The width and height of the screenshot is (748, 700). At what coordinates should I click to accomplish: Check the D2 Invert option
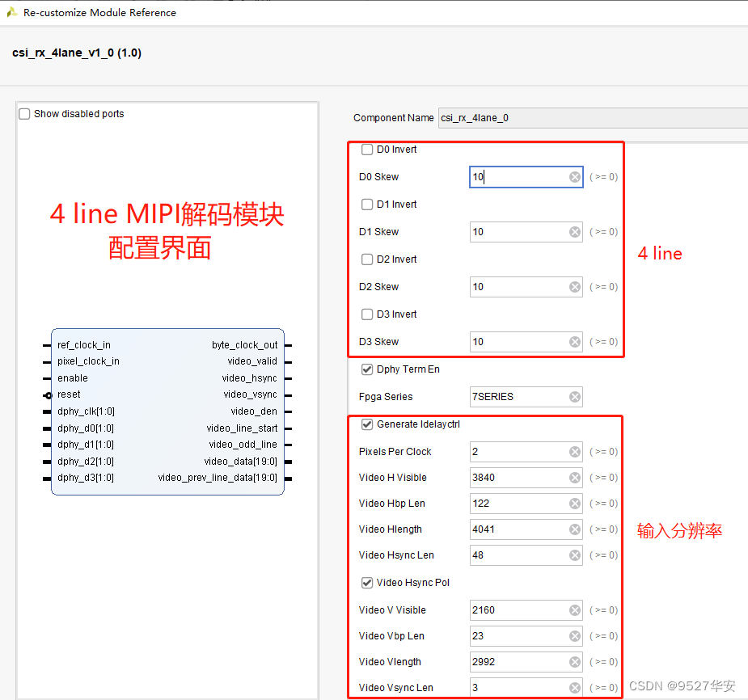click(367, 259)
